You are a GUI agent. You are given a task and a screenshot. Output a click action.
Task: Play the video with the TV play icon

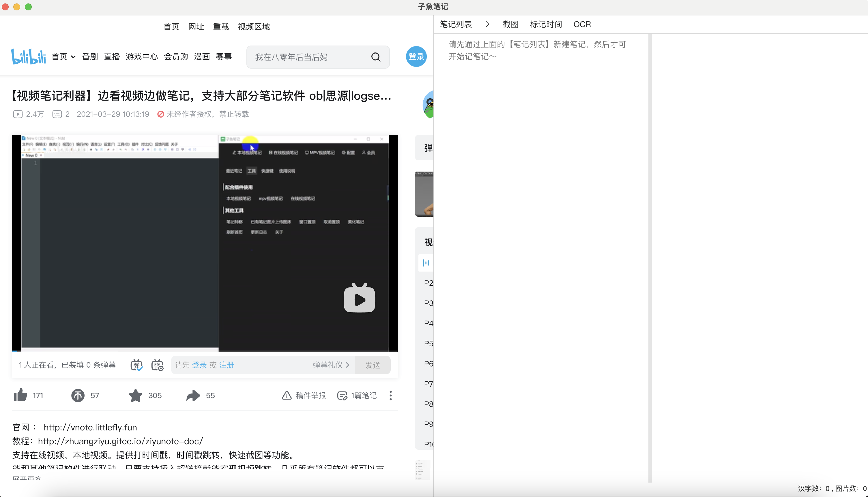point(359,298)
